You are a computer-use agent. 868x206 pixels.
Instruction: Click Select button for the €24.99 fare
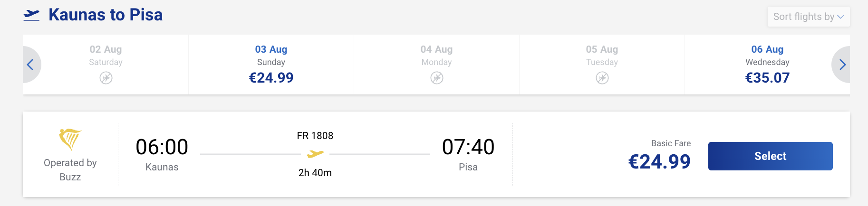point(770,156)
